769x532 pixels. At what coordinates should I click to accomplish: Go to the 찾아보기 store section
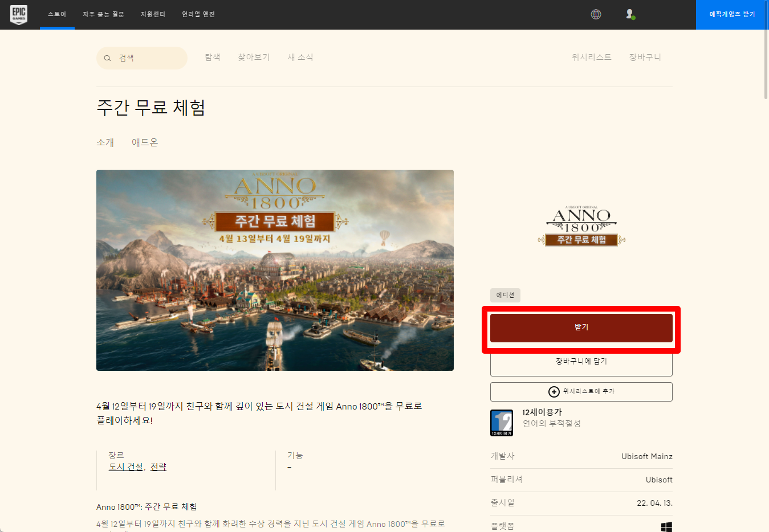(x=254, y=57)
